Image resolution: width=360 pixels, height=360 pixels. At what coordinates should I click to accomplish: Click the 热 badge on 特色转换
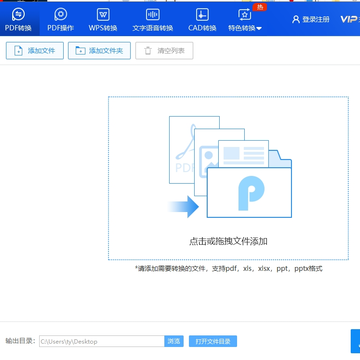(x=260, y=7)
